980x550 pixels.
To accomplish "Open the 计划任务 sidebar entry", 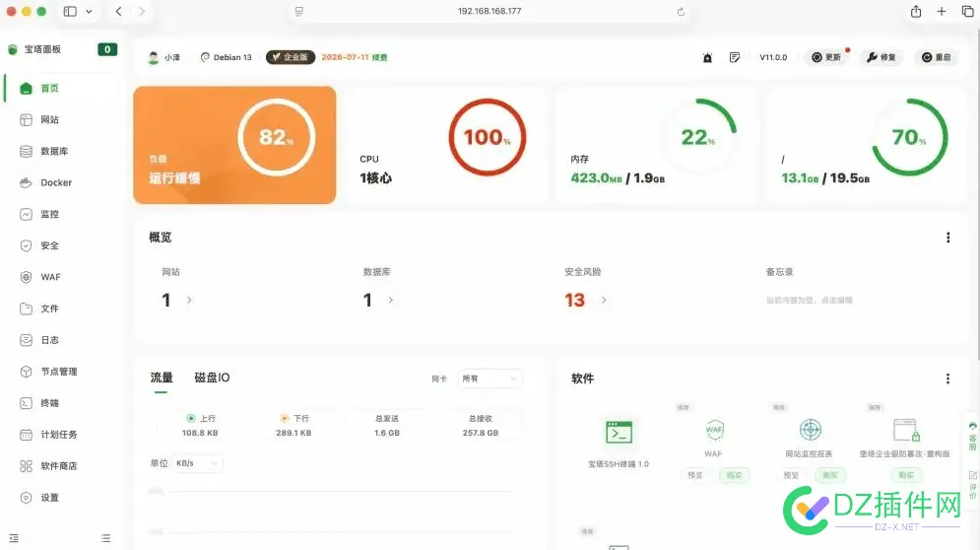I will pos(48,435).
